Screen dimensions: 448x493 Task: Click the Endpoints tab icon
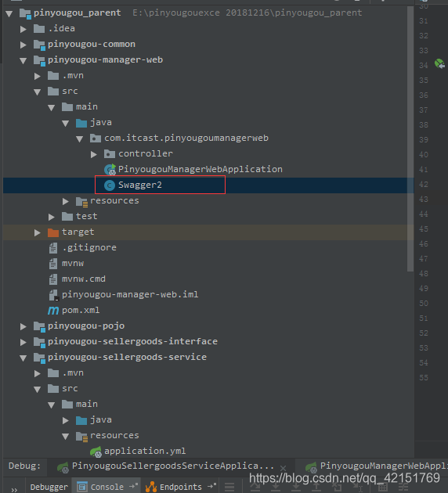pos(151,487)
